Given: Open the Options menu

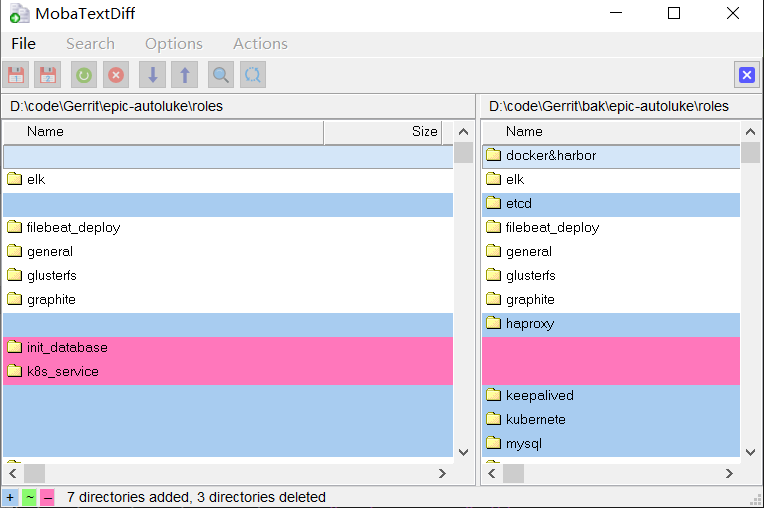Looking at the screenshot, I should tap(174, 44).
